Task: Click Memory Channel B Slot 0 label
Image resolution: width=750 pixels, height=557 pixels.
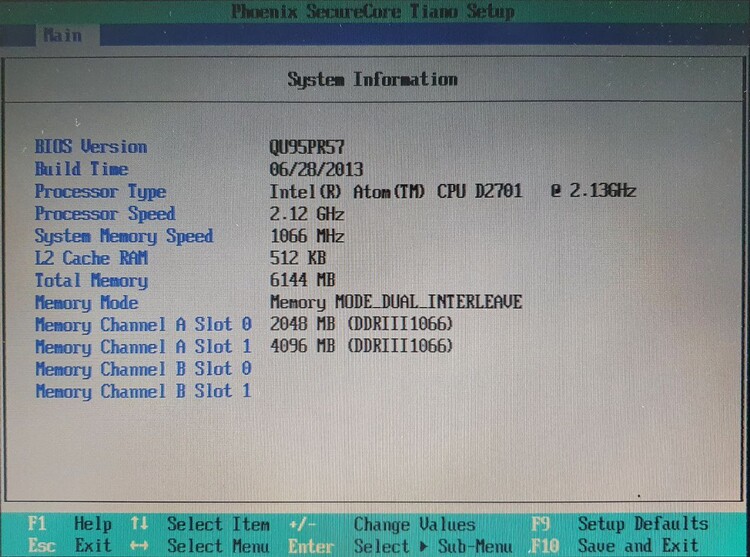Action: (x=143, y=370)
